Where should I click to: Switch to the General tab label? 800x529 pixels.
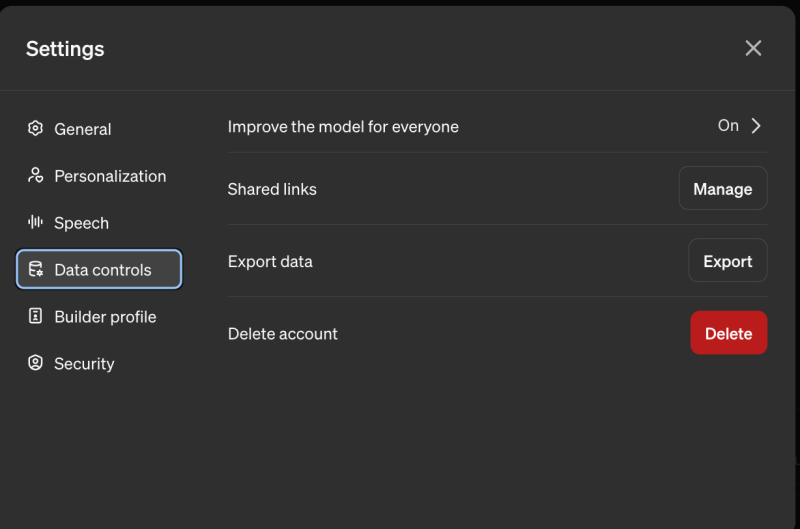pos(83,129)
